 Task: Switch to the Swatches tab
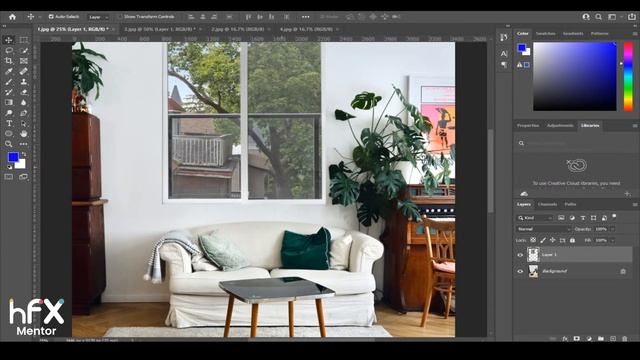point(545,33)
